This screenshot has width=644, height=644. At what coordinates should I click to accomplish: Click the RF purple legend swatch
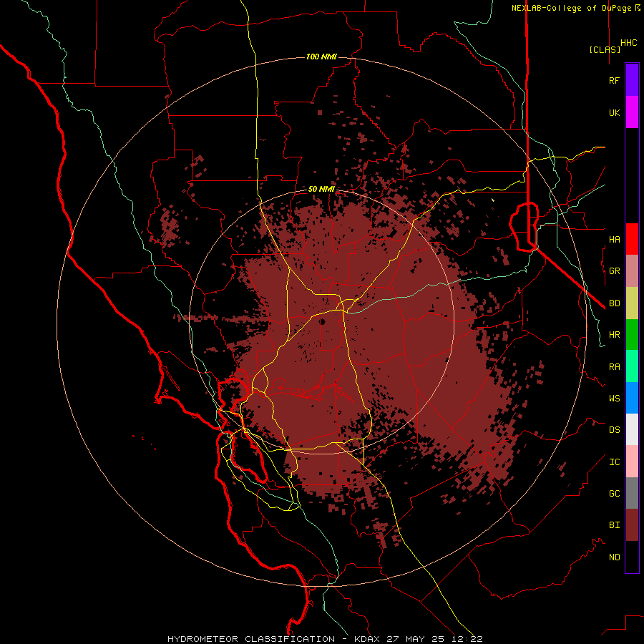coord(632,80)
